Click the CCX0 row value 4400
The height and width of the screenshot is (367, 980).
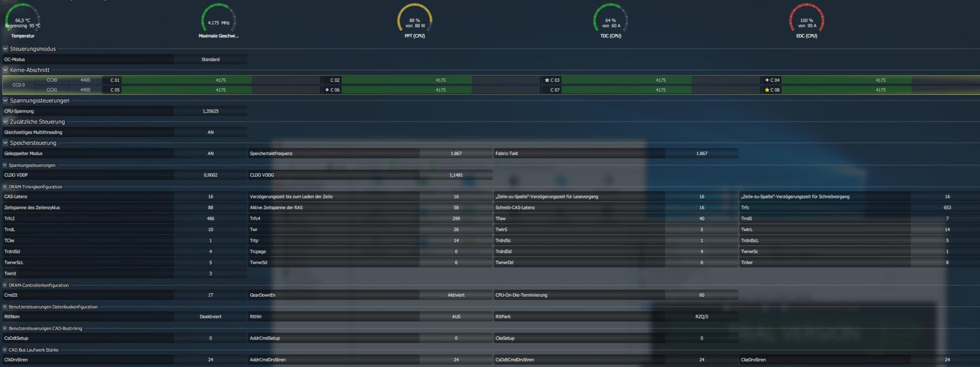[85, 80]
